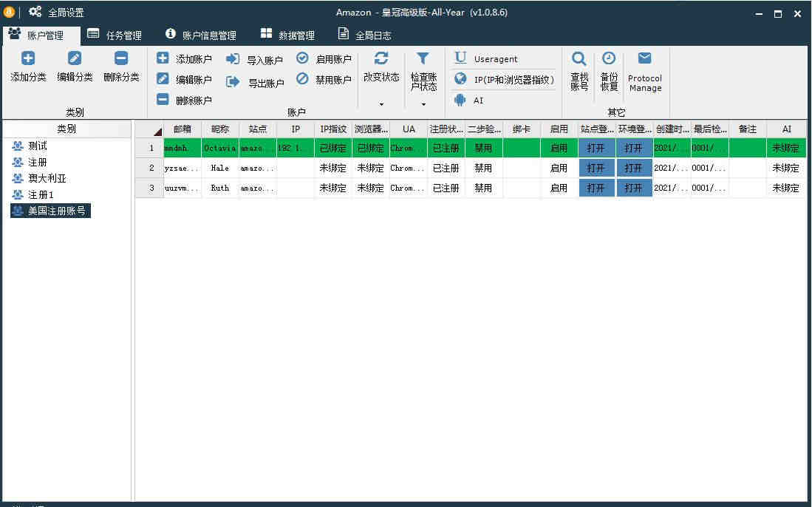This screenshot has height=507, width=812.
Task: Click the IP指纹 column header
Action: [x=333, y=129]
